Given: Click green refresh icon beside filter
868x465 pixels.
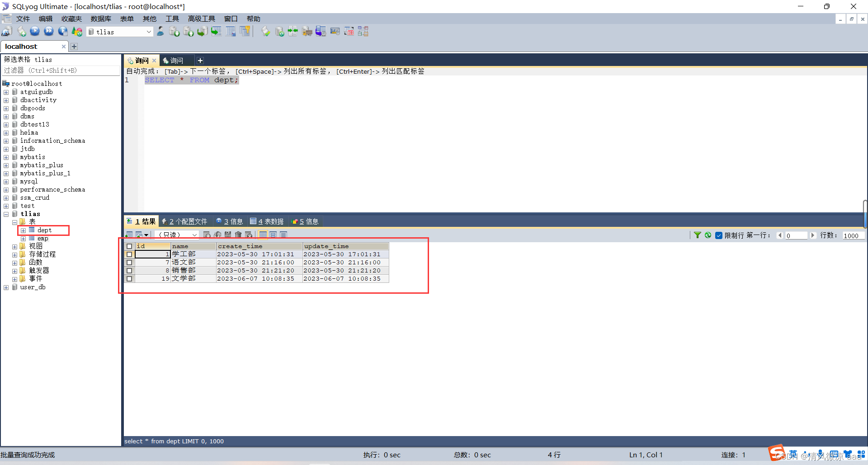Looking at the screenshot, I should (708, 235).
